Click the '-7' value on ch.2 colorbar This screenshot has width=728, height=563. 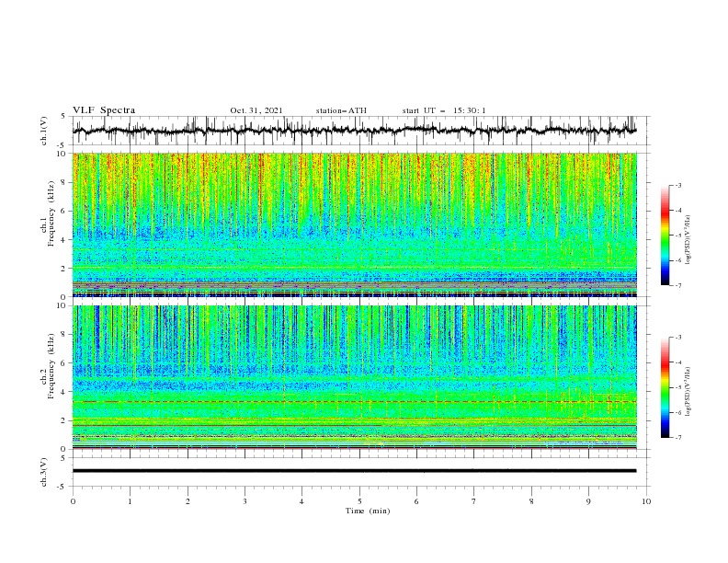678,437
